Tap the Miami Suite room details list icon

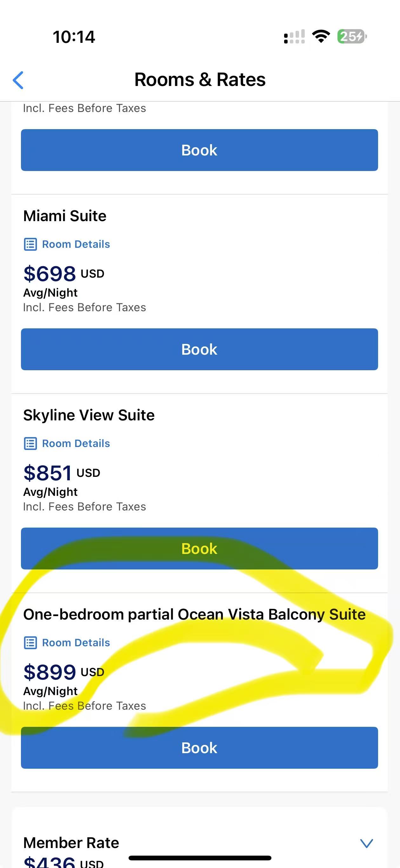point(30,244)
